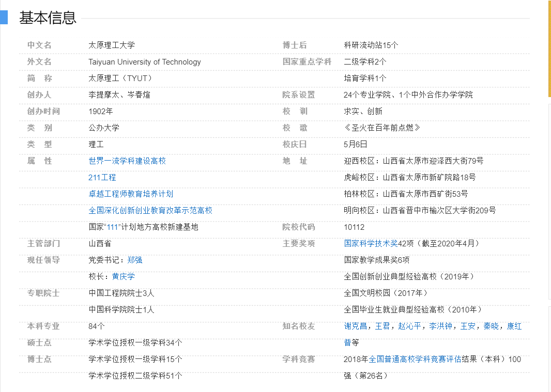This screenshot has height=392, width=551.
Task: Click the undergraduate majors count 84个
Action: click(x=97, y=326)
